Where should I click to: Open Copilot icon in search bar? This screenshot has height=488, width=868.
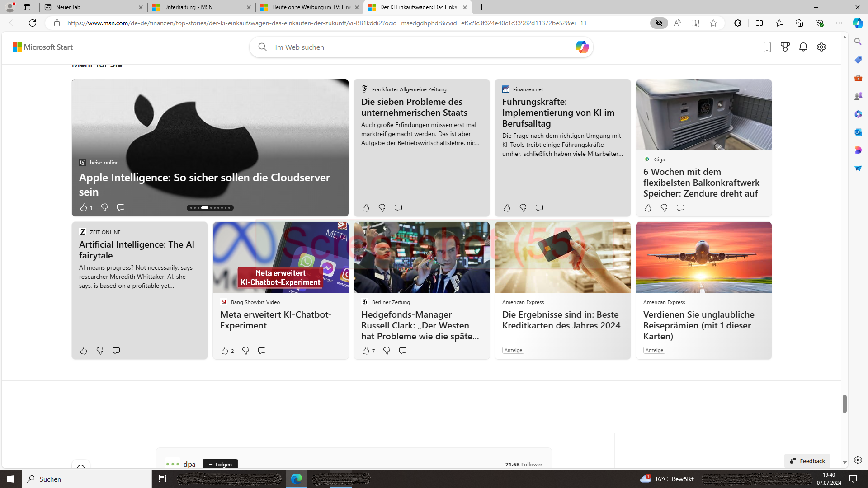581,47
